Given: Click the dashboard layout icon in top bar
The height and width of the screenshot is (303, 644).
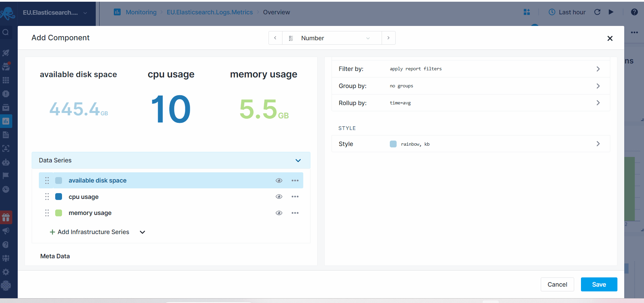Looking at the screenshot, I should coord(527,12).
